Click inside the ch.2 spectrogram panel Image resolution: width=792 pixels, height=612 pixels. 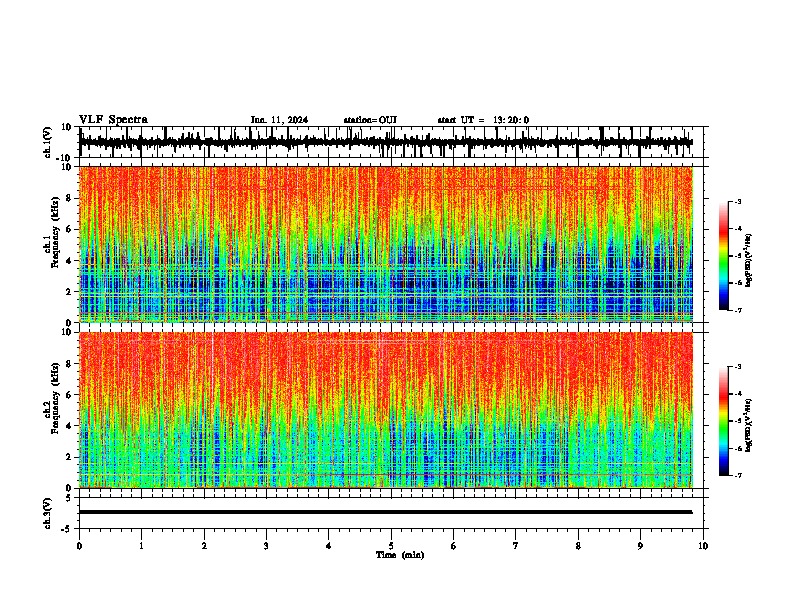click(386, 410)
